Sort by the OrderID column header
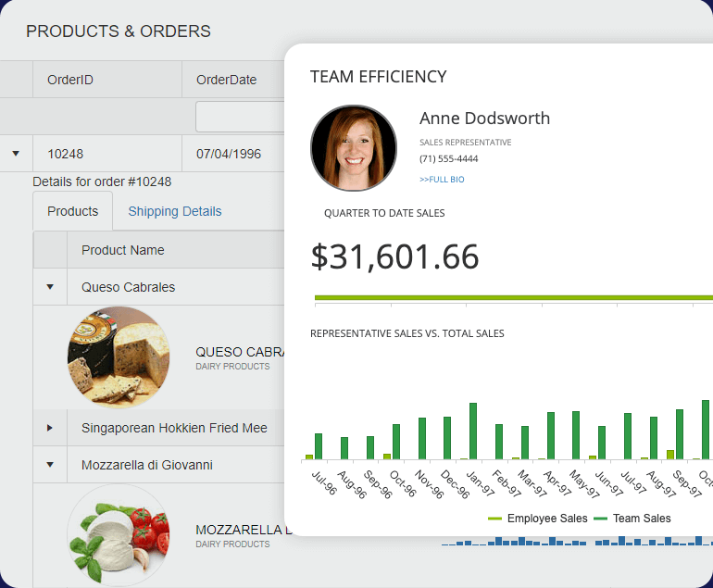 (x=70, y=80)
